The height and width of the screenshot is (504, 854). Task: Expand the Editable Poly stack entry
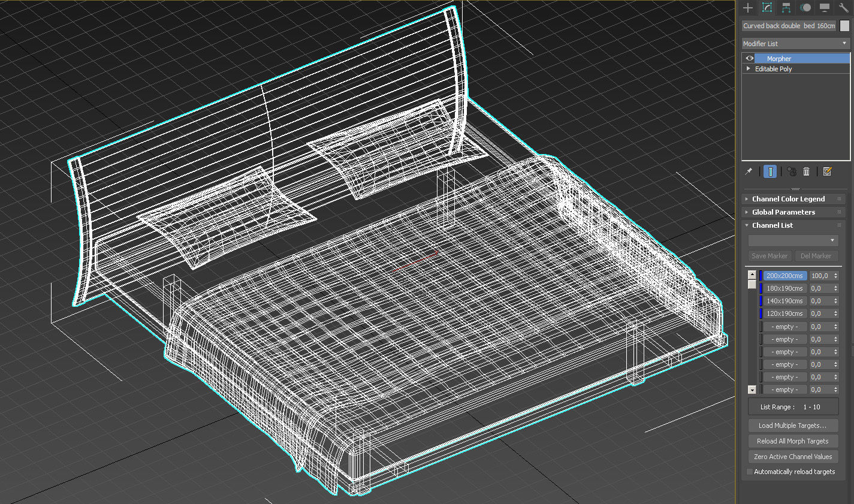pyautogui.click(x=748, y=69)
